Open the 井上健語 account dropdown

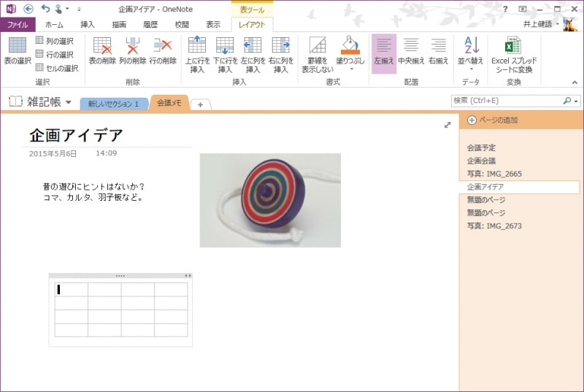point(541,24)
